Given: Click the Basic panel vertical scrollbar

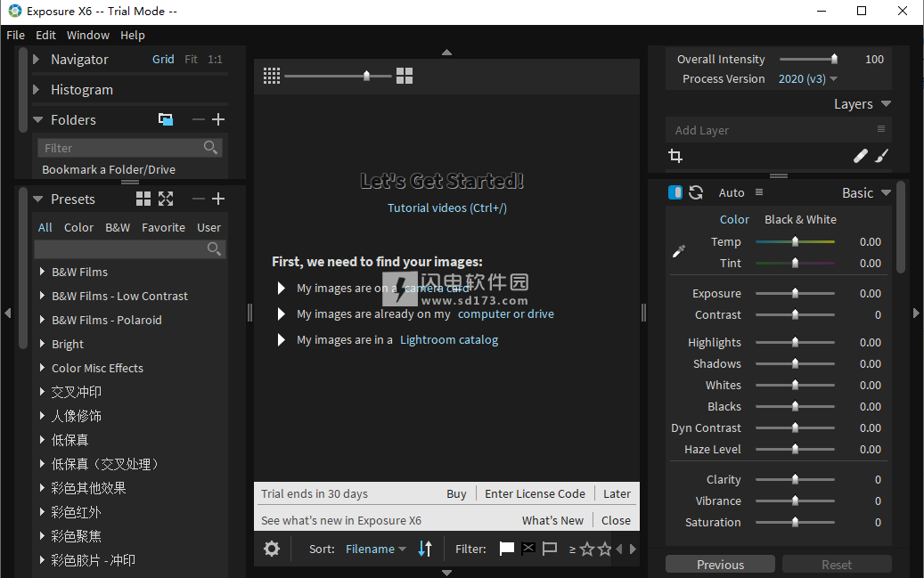Looking at the screenshot, I should coord(901,227).
